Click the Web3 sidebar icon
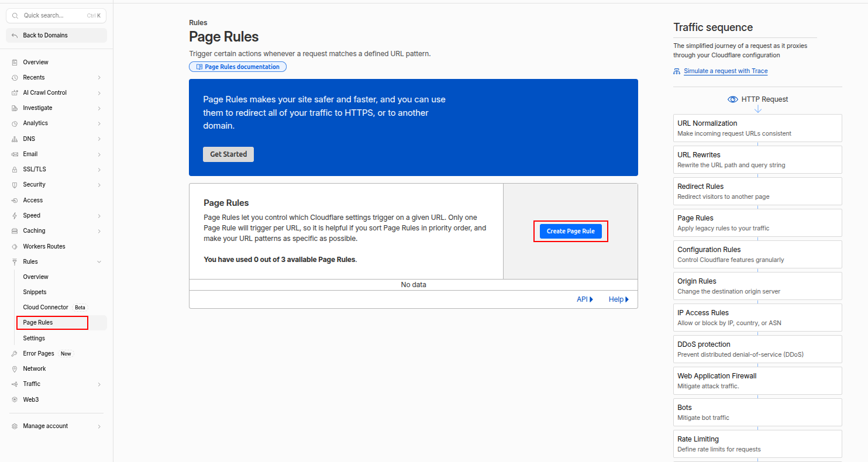 pyautogui.click(x=15, y=399)
